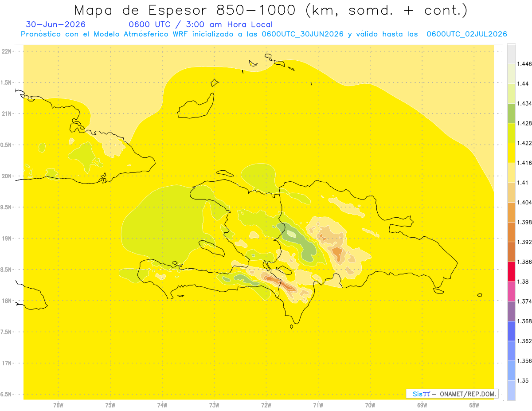The width and height of the screenshot is (532, 411).
Task: Click the colorbar value 1.362
Action: click(x=525, y=341)
